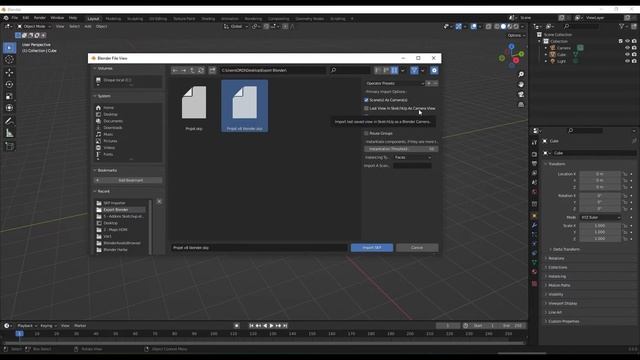Select the Rotate tool in the left toolbar

coord(9,84)
